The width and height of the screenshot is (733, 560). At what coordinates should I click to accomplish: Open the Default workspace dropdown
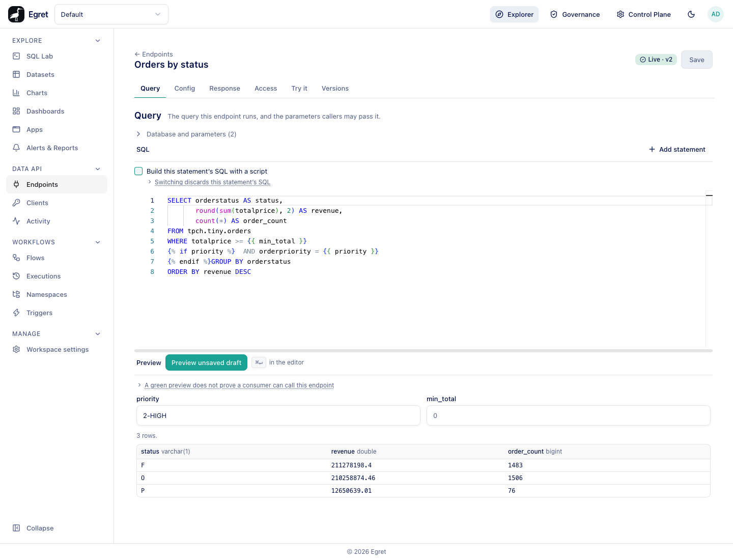[x=111, y=14]
